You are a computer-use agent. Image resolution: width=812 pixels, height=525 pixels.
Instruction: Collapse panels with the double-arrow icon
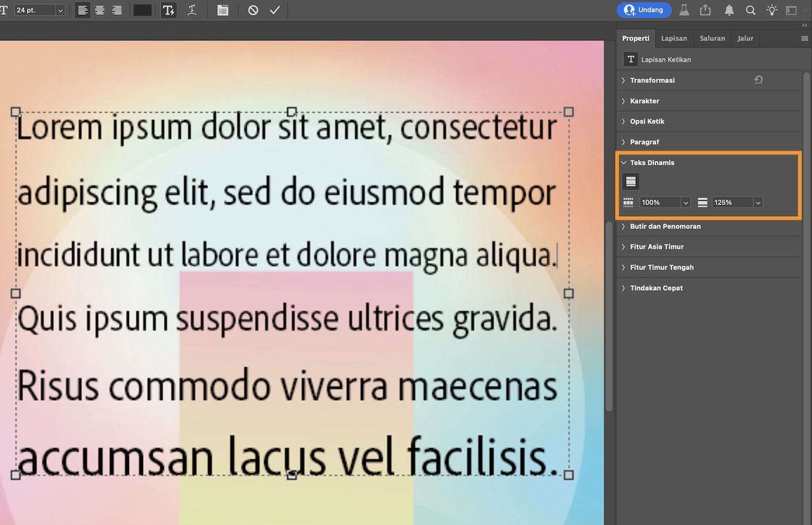point(805,26)
